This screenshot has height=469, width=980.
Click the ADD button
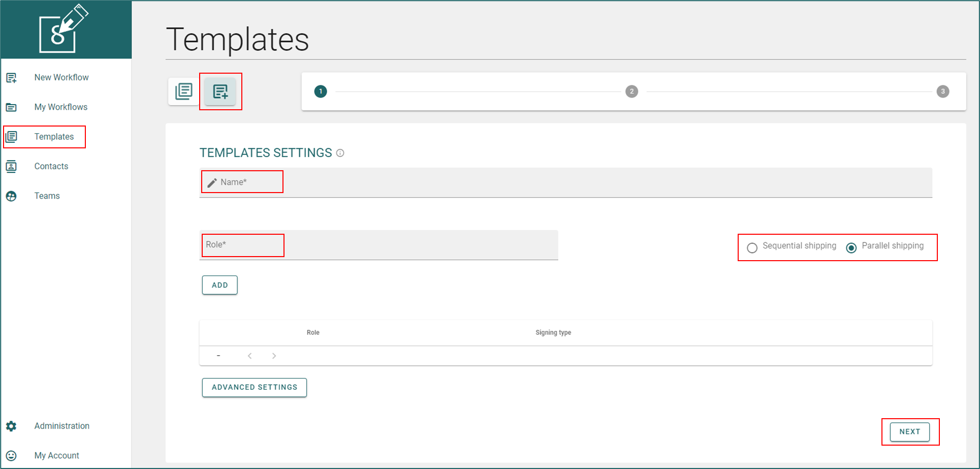[220, 285]
